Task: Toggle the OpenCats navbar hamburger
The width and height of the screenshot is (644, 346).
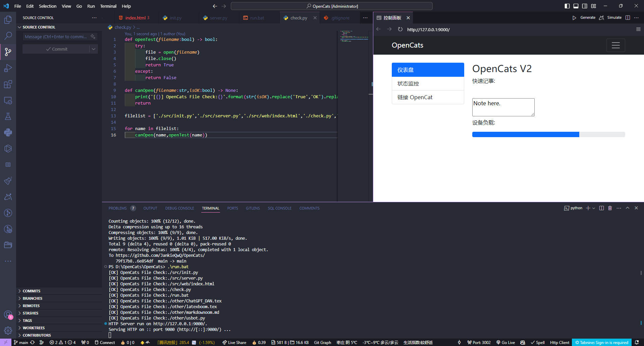Action: pyautogui.click(x=615, y=45)
